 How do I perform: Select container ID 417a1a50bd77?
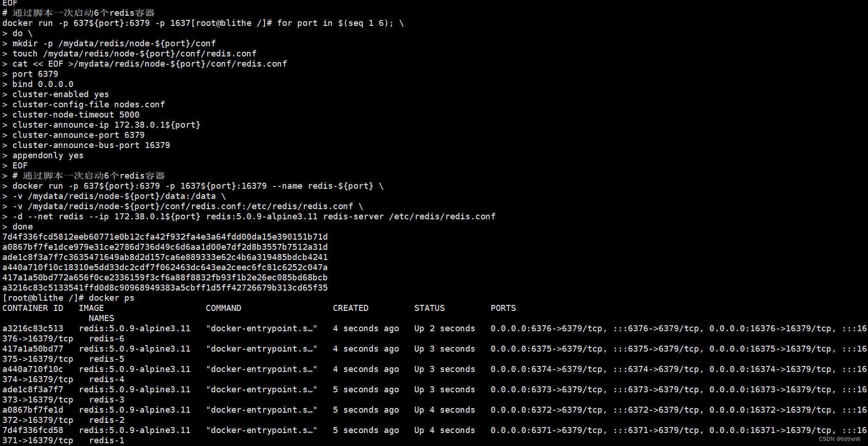click(33, 349)
